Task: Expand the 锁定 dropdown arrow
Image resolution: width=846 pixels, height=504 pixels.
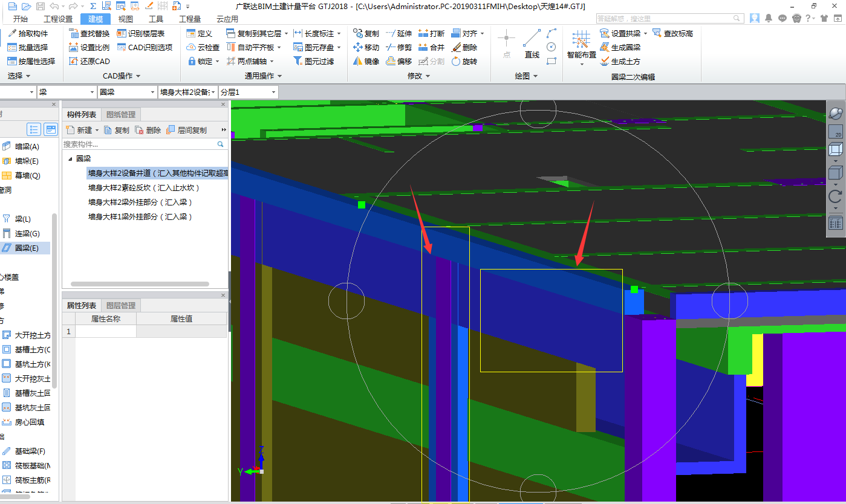Action: point(217,61)
